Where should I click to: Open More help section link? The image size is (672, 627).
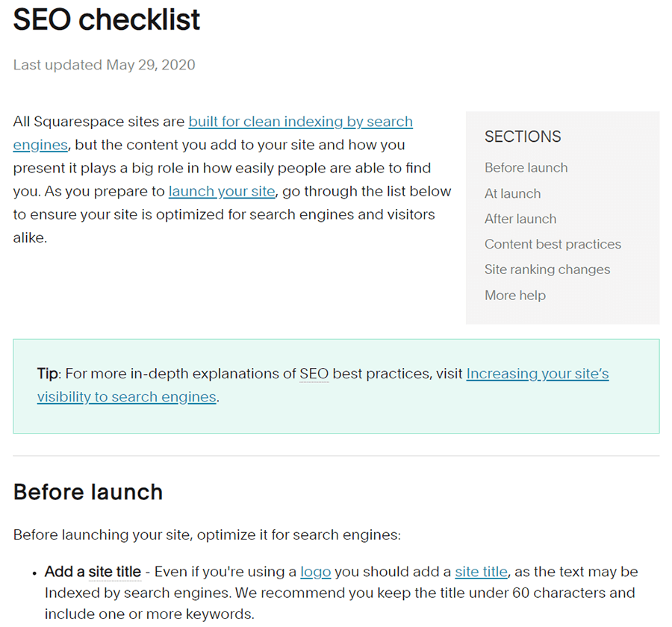point(515,296)
